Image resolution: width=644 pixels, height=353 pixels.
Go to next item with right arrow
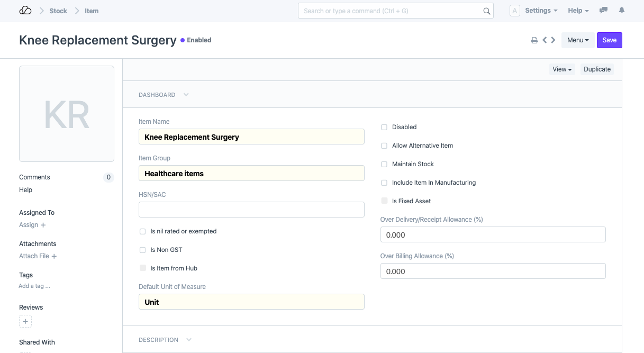(553, 40)
